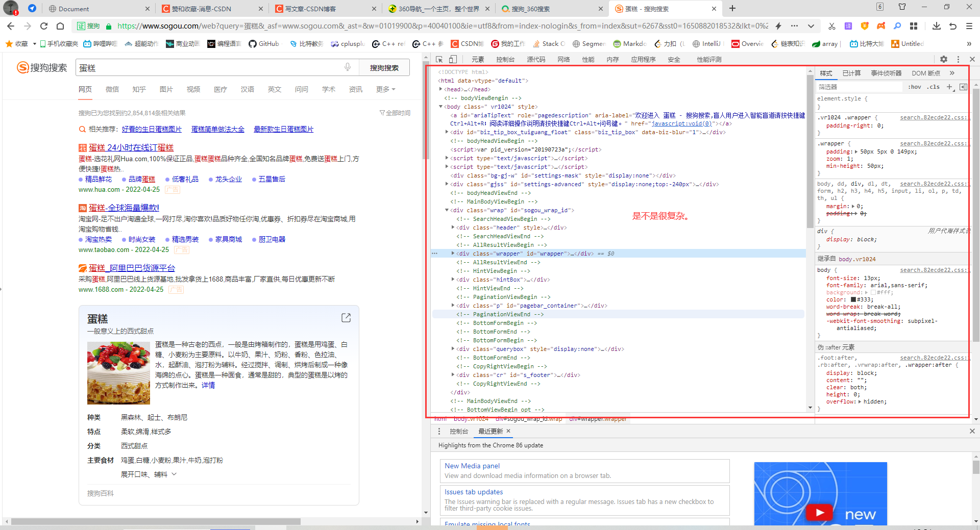This screenshot has width=980, height=530.
Task: Open the extensions grid icon
Action: point(914,26)
